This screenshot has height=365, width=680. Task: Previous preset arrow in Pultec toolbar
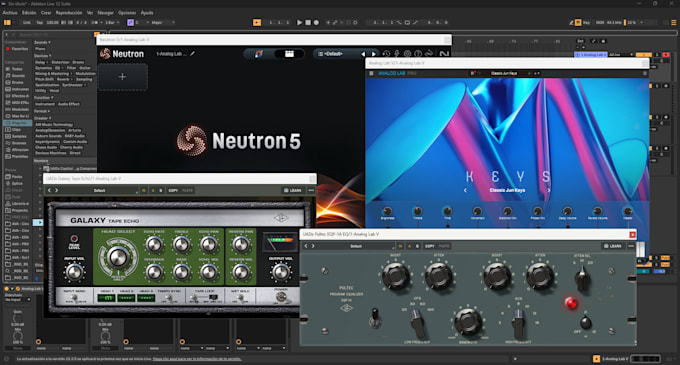(306, 246)
